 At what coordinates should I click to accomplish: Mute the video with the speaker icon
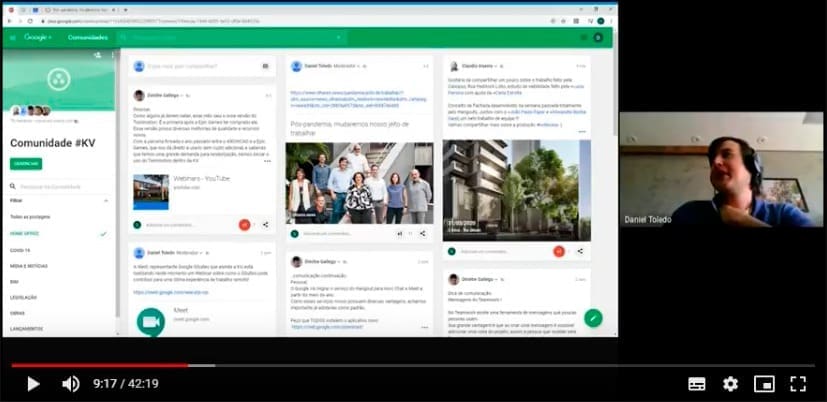point(71,384)
